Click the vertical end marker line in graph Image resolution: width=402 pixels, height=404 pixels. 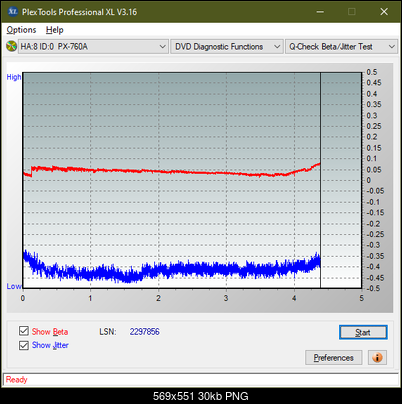tap(320, 180)
